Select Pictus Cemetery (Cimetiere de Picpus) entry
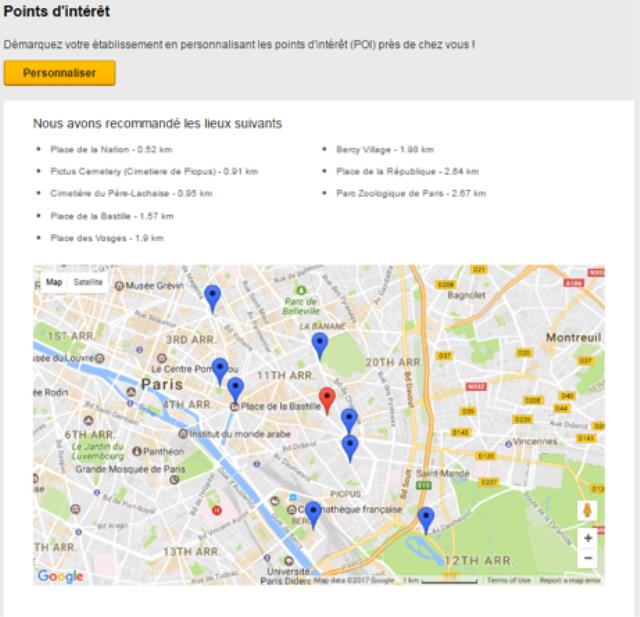This screenshot has height=617, width=640. coord(154,171)
